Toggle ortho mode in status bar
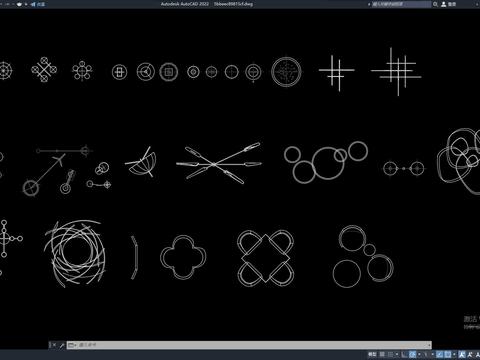The height and width of the screenshot is (360, 480). coord(404,354)
